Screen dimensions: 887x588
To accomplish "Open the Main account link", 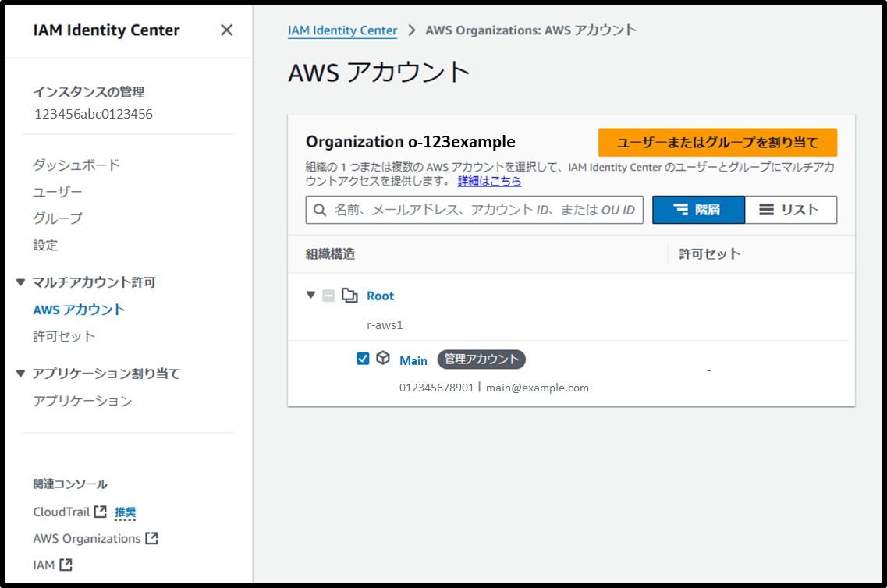I will point(413,361).
